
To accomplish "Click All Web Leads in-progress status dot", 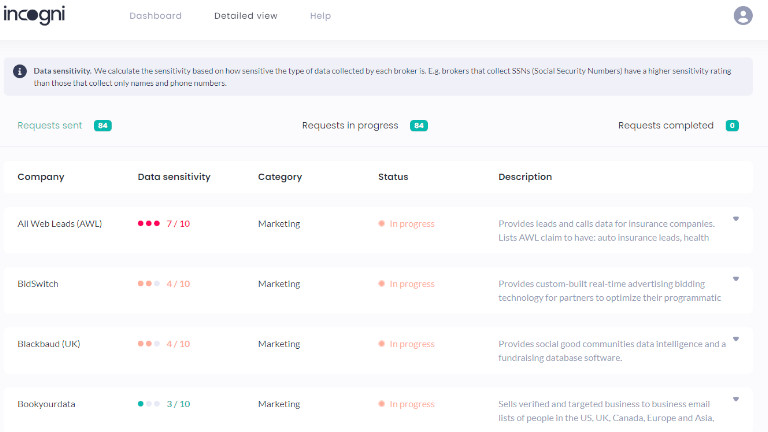I will tap(381, 224).
